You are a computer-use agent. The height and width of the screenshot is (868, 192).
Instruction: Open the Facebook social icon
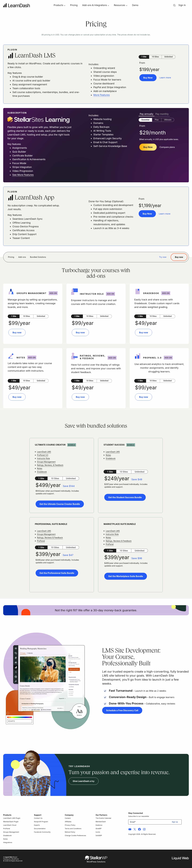pyautogui.click(x=139, y=829)
